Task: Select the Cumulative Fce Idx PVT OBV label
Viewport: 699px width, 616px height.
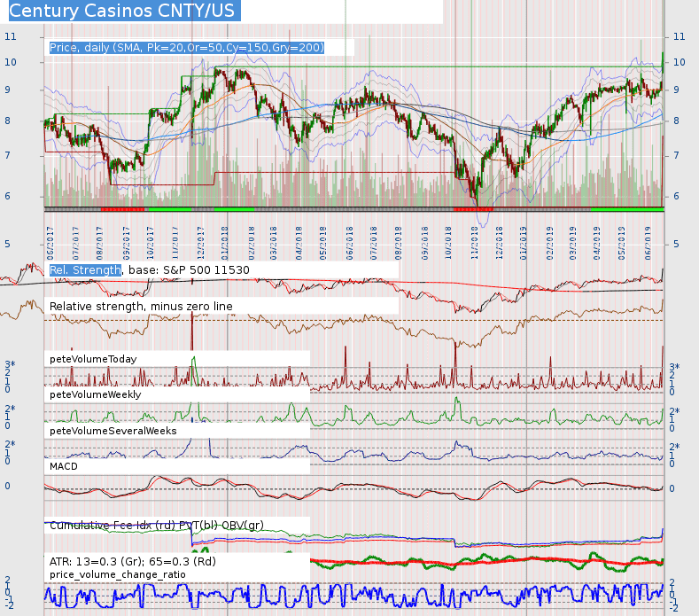Action: (157, 526)
